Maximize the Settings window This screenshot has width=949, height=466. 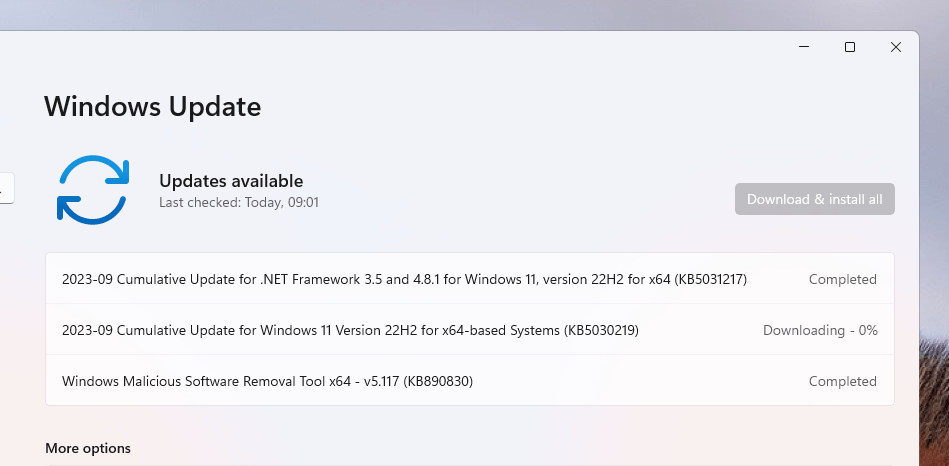(850, 47)
